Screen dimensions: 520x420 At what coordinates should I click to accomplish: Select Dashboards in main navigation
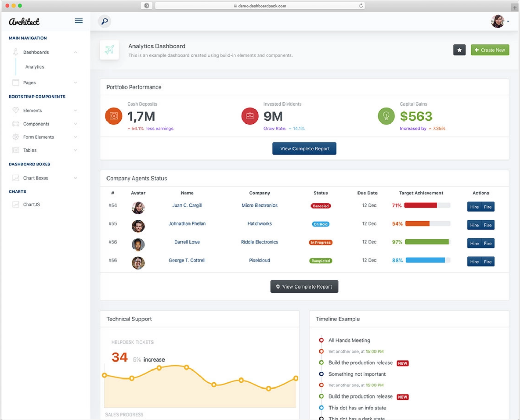36,52
